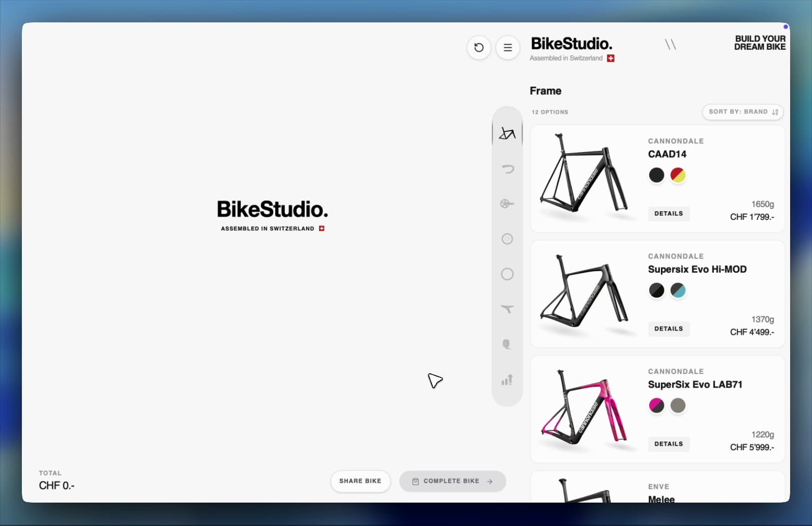
Task: Choose the black-teal color for Supersix Evo Hi-MOD
Action: [x=678, y=290]
